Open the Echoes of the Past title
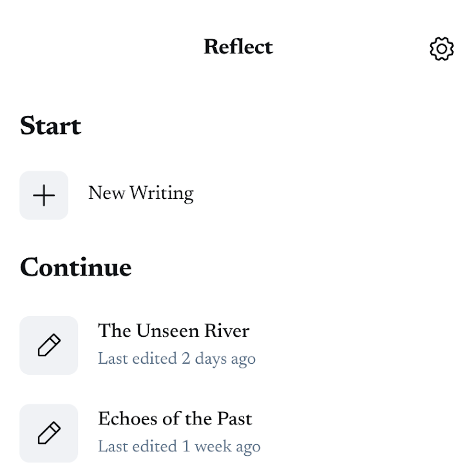The width and height of the screenshot is (476, 472). (x=175, y=419)
